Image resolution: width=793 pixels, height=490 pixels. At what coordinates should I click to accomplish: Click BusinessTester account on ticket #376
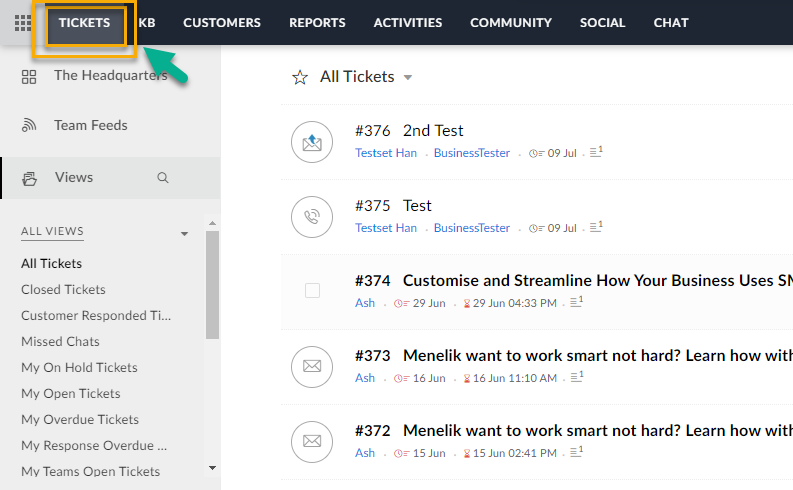(x=472, y=153)
